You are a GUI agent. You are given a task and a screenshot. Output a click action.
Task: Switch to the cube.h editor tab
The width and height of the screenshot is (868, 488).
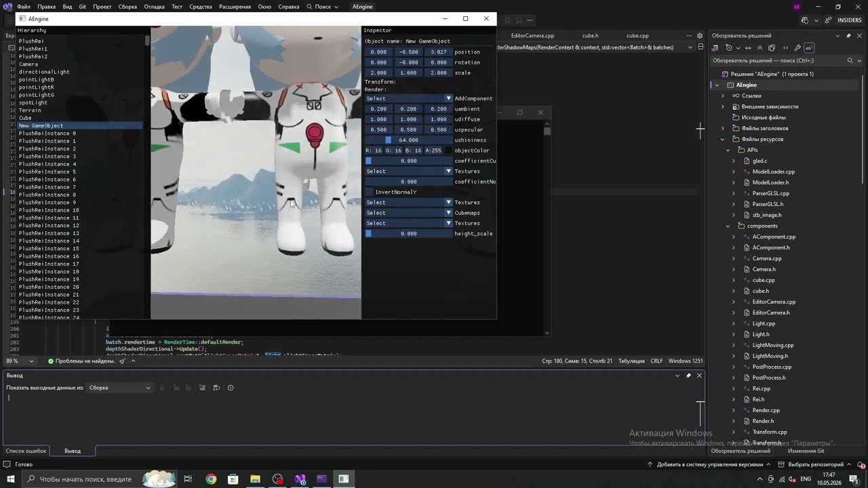pyautogui.click(x=590, y=36)
